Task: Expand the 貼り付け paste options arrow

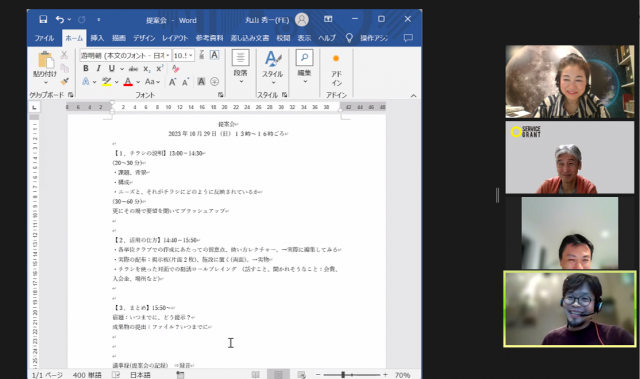Action: click(x=45, y=83)
